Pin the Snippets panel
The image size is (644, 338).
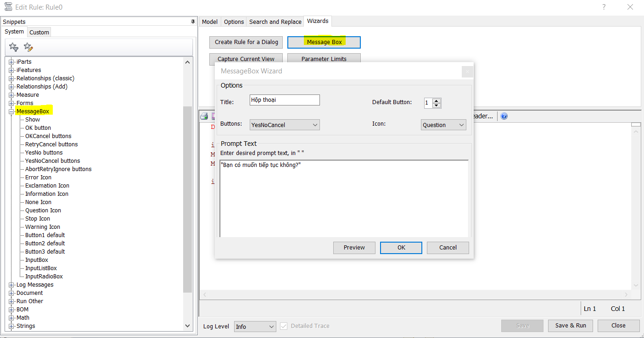click(x=193, y=22)
